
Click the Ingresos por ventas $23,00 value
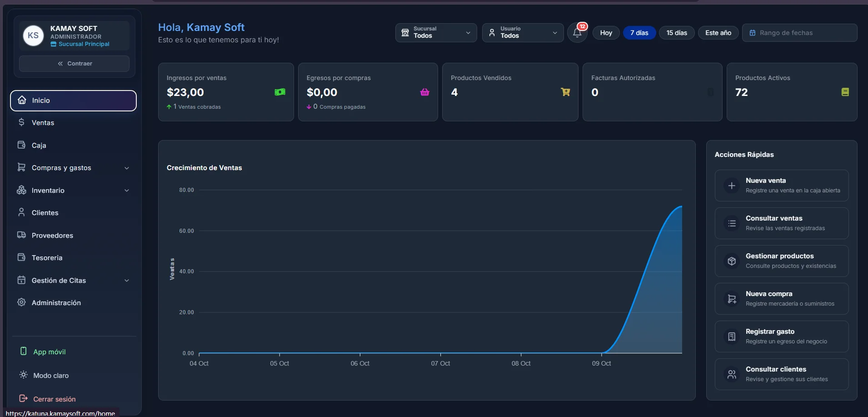pyautogui.click(x=185, y=92)
